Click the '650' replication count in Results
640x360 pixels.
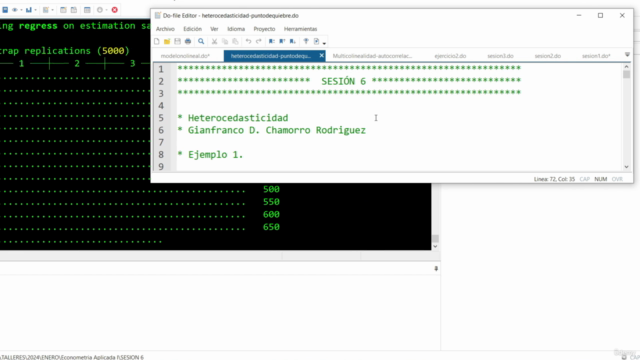[271, 227]
